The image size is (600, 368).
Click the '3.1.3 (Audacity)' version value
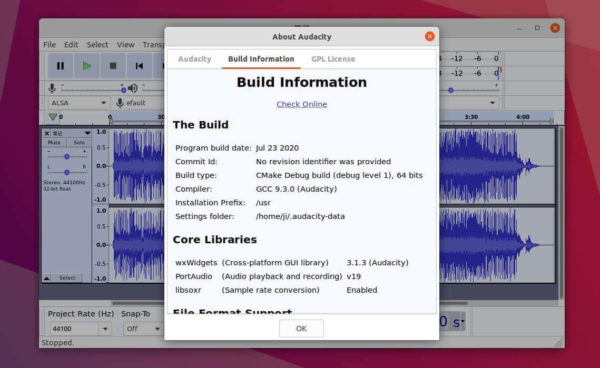(x=377, y=263)
